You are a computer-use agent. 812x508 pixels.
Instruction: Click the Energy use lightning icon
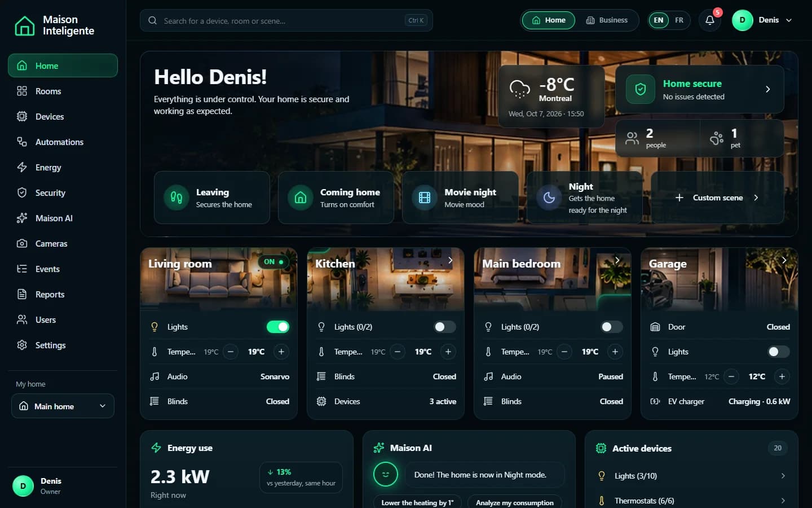(156, 448)
